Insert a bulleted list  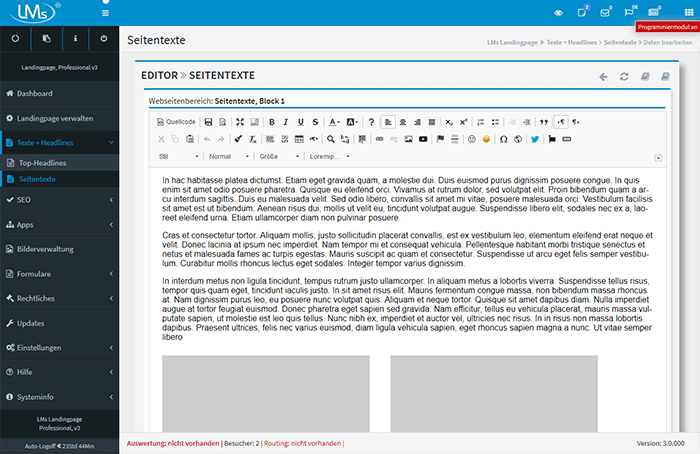pyautogui.click(x=495, y=122)
